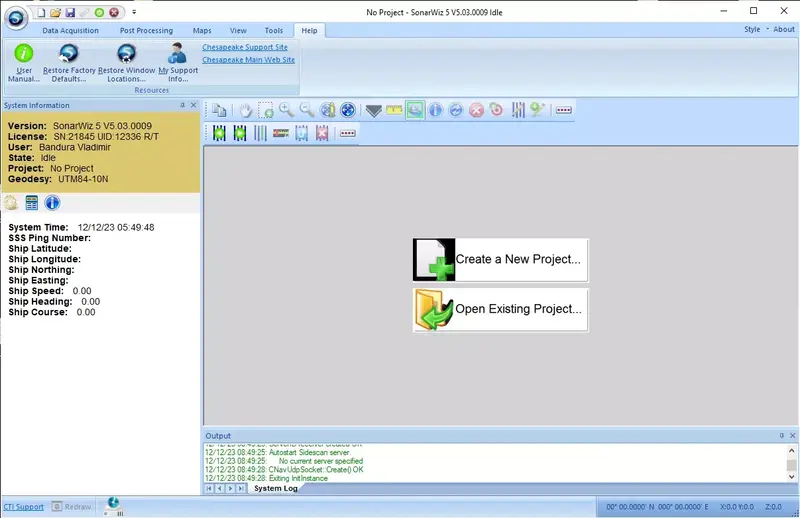Viewport: 800px width, 518px height.
Task: Click the blue info icon in System Information
Action: click(x=52, y=203)
